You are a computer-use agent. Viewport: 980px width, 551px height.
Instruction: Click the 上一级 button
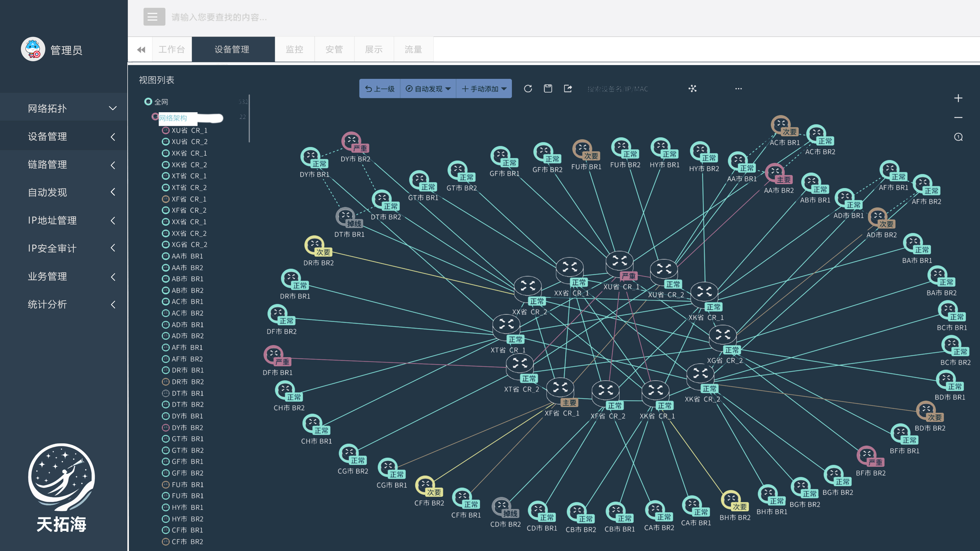(x=380, y=89)
